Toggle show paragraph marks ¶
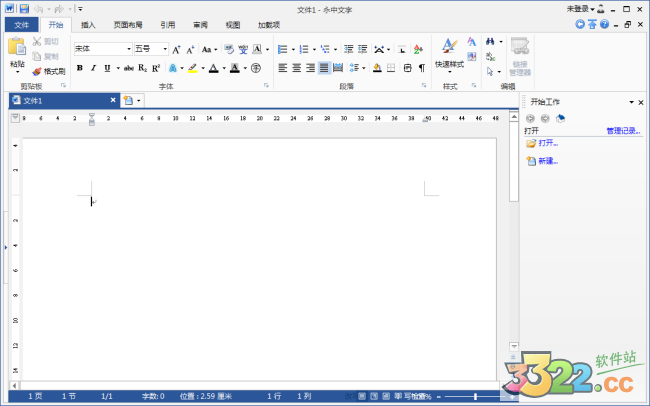The height and width of the screenshot is (406, 650). 422,68
